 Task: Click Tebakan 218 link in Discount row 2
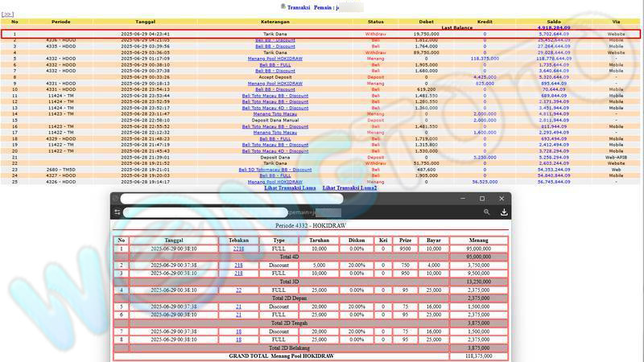point(238,264)
